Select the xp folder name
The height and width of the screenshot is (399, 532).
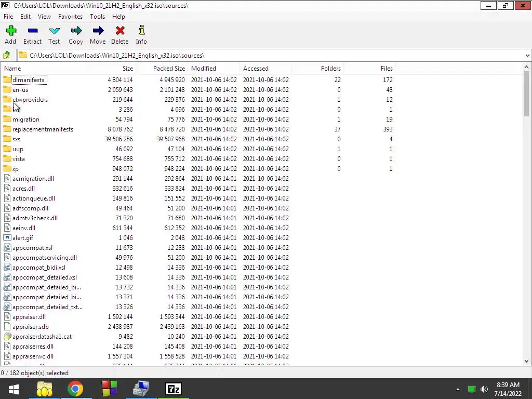point(15,169)
